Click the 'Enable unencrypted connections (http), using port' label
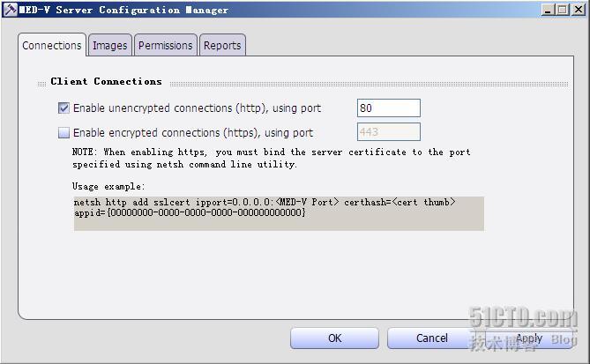This screenshot has width=590, height=364. pos(198,108)
